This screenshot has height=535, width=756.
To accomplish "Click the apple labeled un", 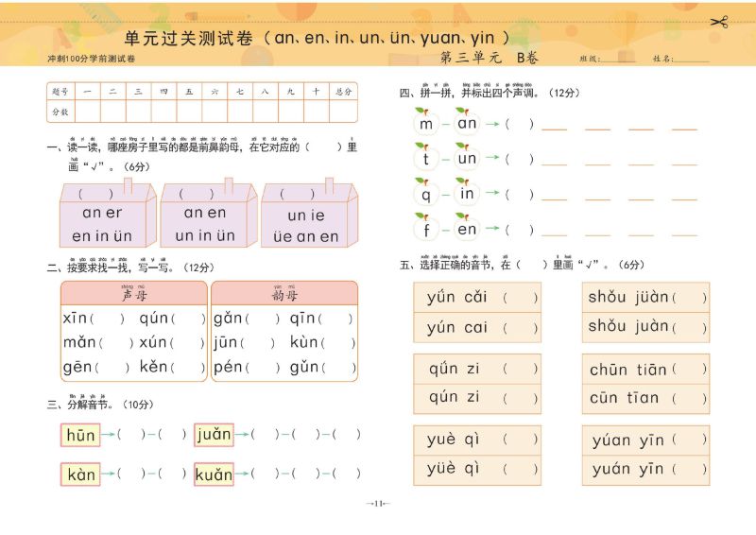I will click(466, 157).
